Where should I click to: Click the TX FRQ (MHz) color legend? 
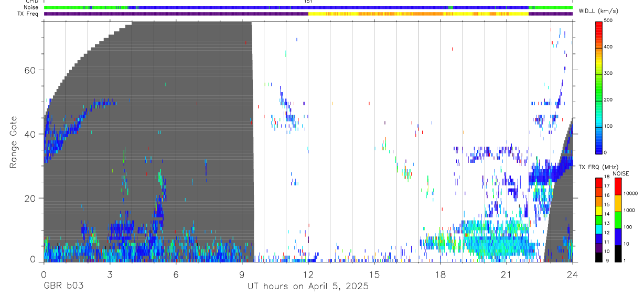pos(599,219)
